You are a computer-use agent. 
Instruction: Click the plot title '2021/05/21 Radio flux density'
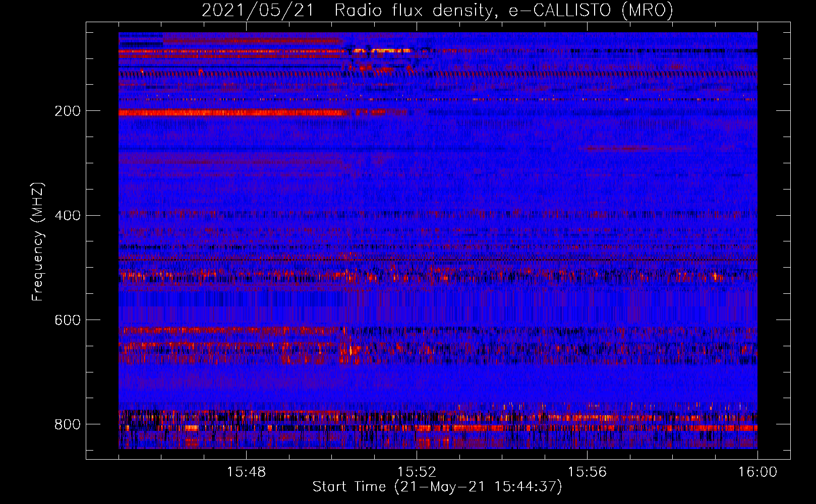point(437,10)
